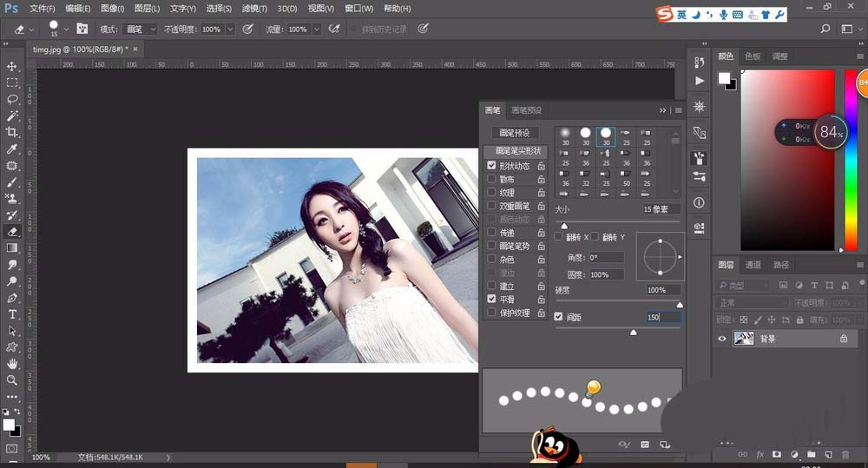Select the Hand tool
Viewport: 868px width, 468px height.
coord(12,364)
